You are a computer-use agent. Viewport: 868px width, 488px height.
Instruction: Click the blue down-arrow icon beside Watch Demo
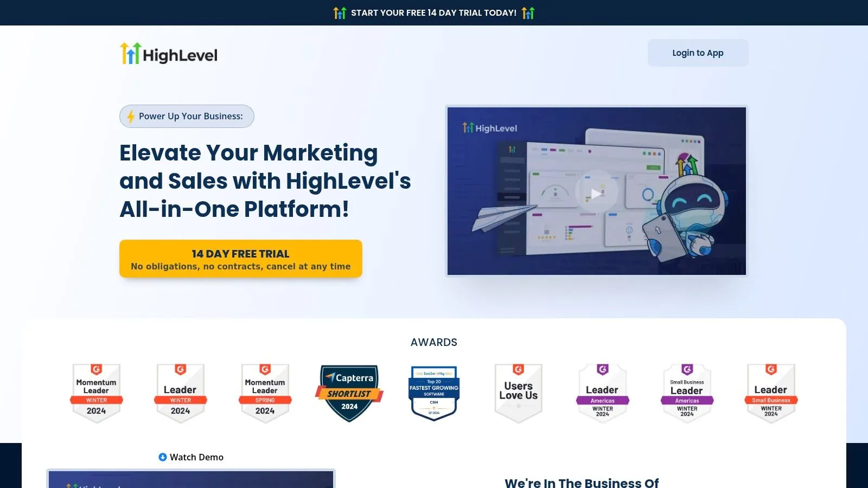pos(163,457)
